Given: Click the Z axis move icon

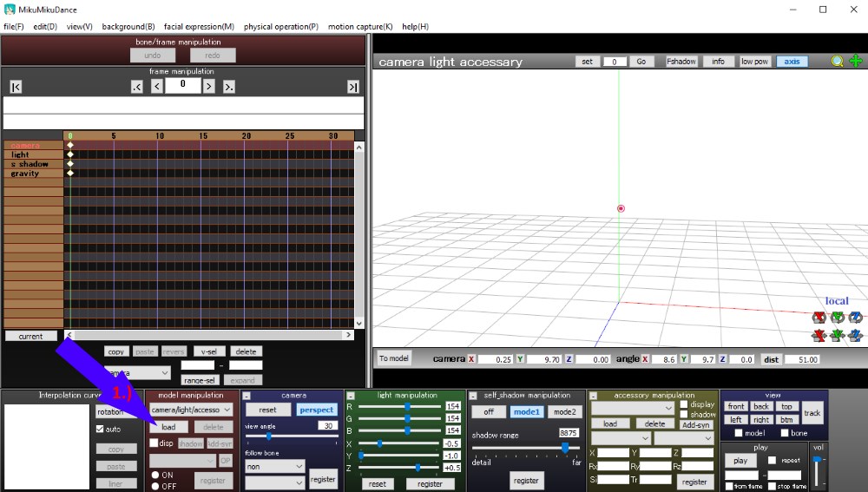Looking at the screenshot, I should point(855,335).
